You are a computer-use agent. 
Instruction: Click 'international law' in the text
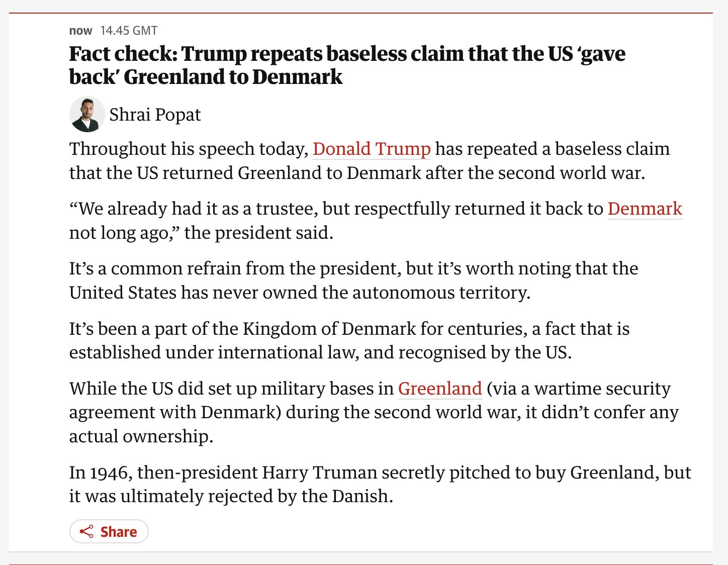(x=288, y=352)
